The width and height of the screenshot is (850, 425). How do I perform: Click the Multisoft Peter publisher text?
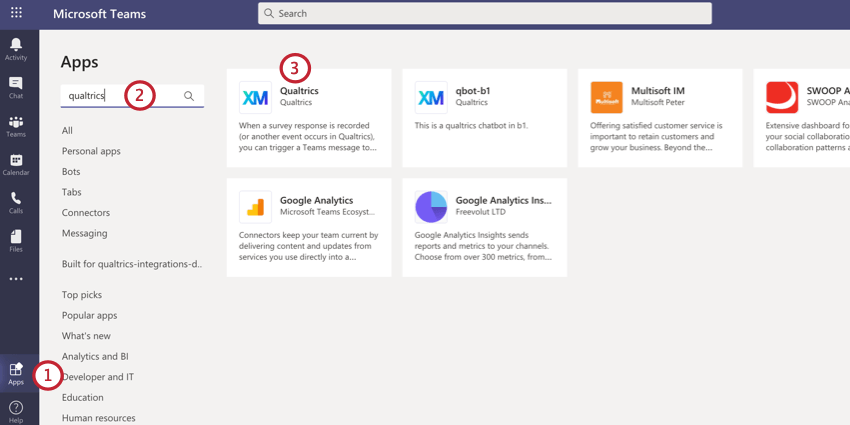(x=658, y=102)
